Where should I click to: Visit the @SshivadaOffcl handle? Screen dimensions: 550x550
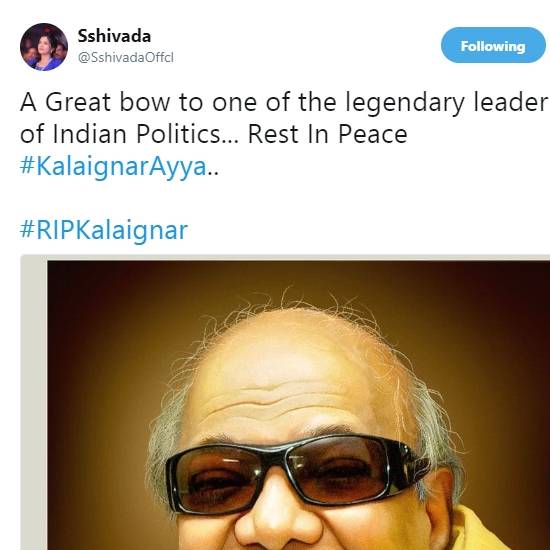125,58
